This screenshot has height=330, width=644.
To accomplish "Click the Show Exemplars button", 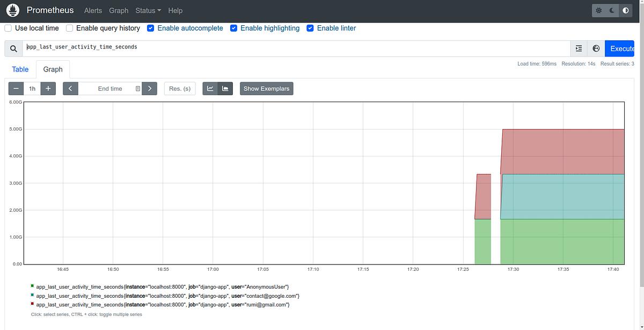I will pyautogui.click(x=266, y=88).
